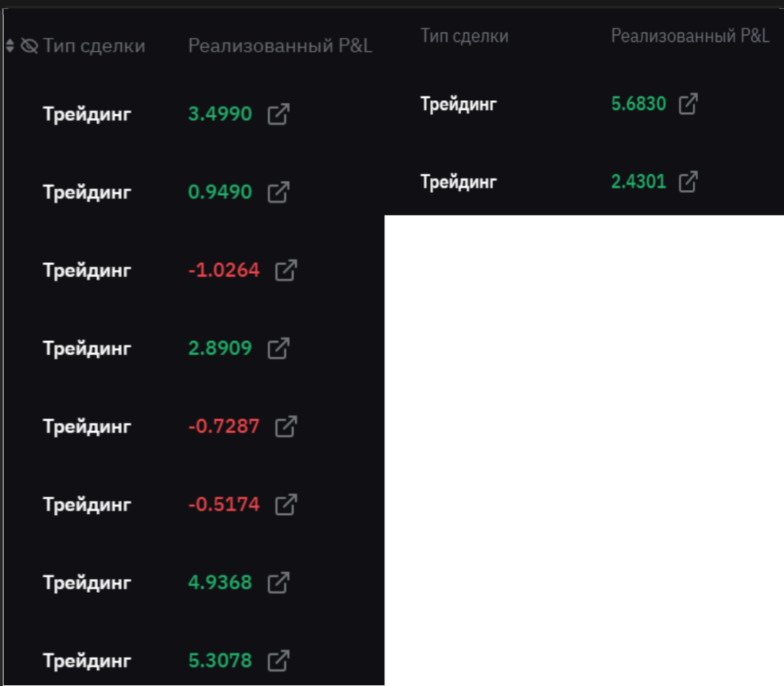Click Трейдинг label in 5.6830 row
Image resolution: width=784 pixels, height=686 pixels.
458,104
